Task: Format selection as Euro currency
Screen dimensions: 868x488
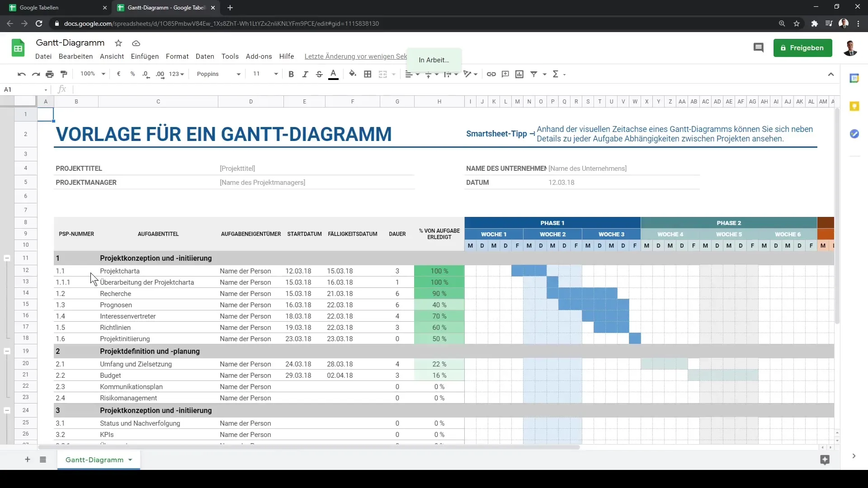Action: (x=118, y=74)
